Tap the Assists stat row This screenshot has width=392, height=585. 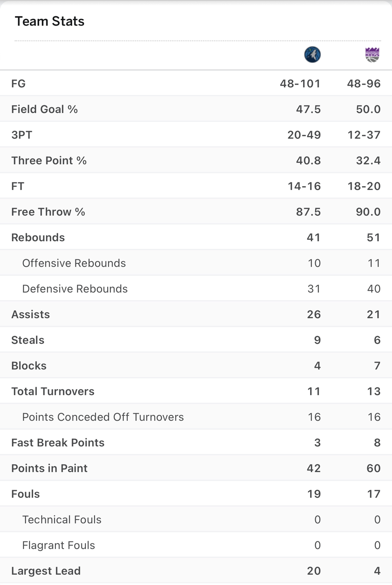[196, 314]
